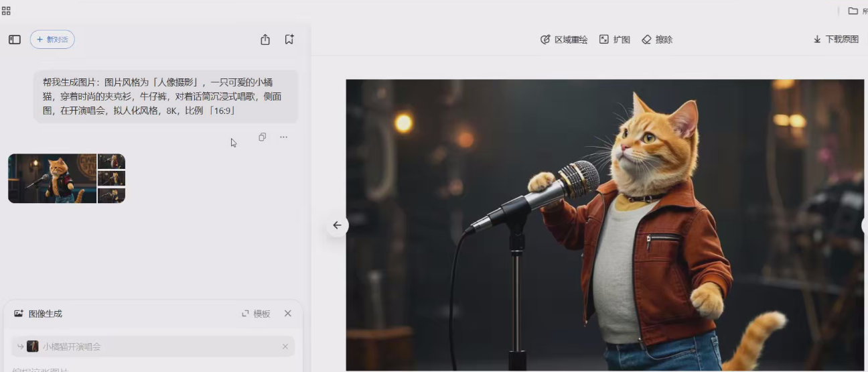Click 区域重绘 region redraw tool
Screen dimensions: 868x372
pyautogui.click(x=564, y=40)
